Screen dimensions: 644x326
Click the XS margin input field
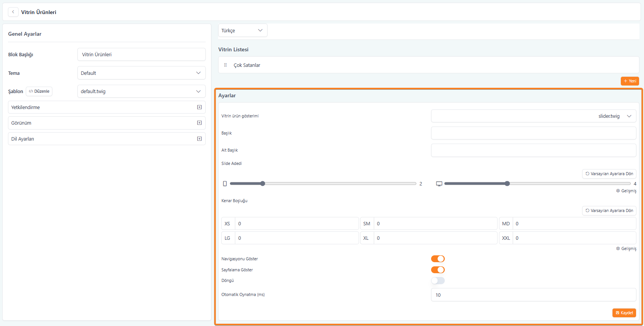coord(297,223)
